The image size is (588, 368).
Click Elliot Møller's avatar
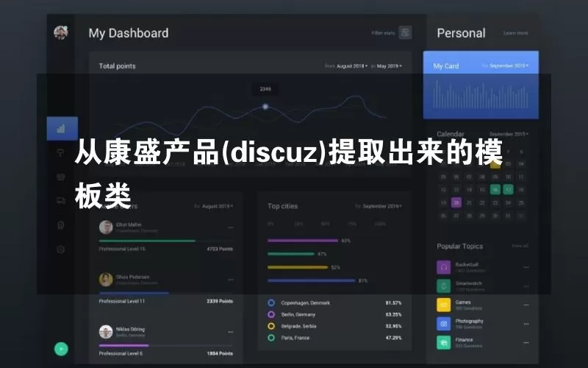pos(106,227)
